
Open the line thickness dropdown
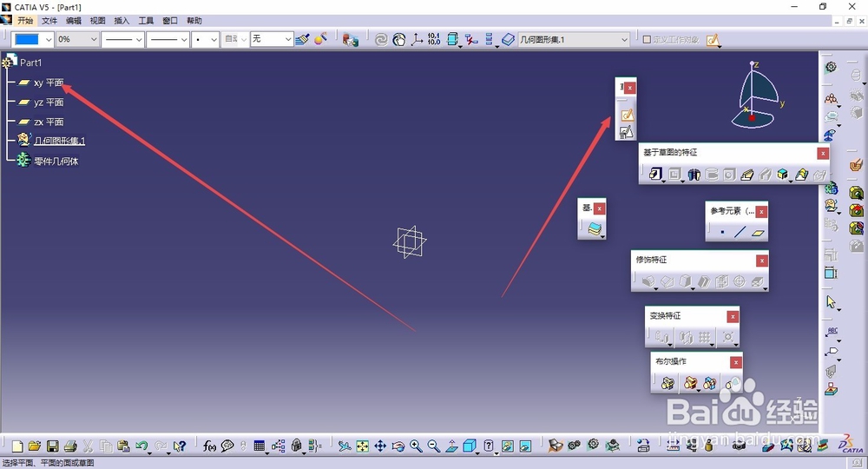139,39
